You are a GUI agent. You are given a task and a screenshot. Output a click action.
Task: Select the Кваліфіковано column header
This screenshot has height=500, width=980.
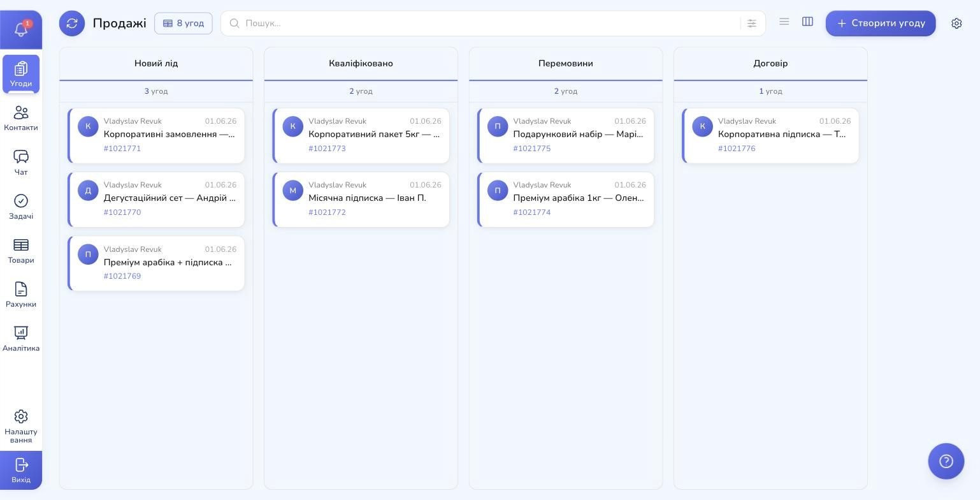(x=361, y=63)
